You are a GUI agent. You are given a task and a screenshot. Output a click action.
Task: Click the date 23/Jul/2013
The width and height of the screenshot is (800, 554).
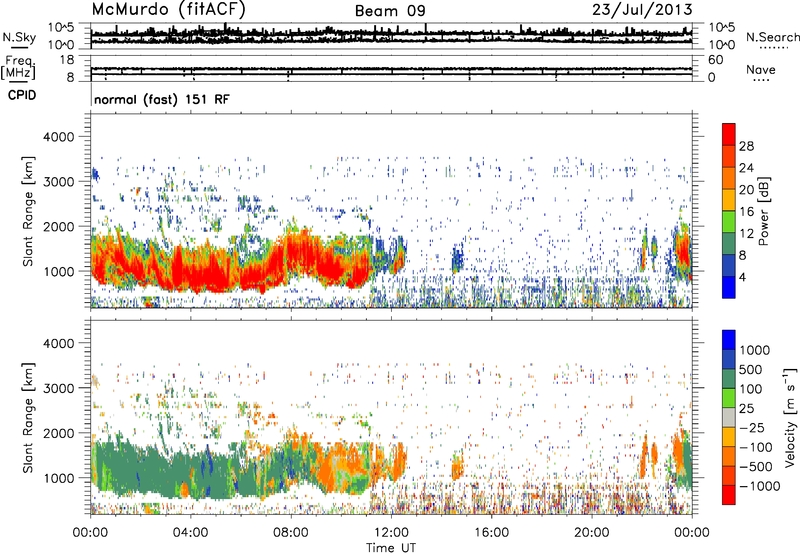pyautogui.click(x=642, y=10)
